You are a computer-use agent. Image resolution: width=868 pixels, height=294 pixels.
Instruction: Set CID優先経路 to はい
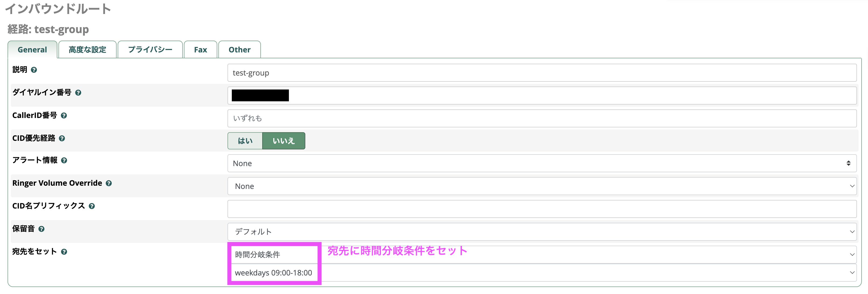click(245, 141)
